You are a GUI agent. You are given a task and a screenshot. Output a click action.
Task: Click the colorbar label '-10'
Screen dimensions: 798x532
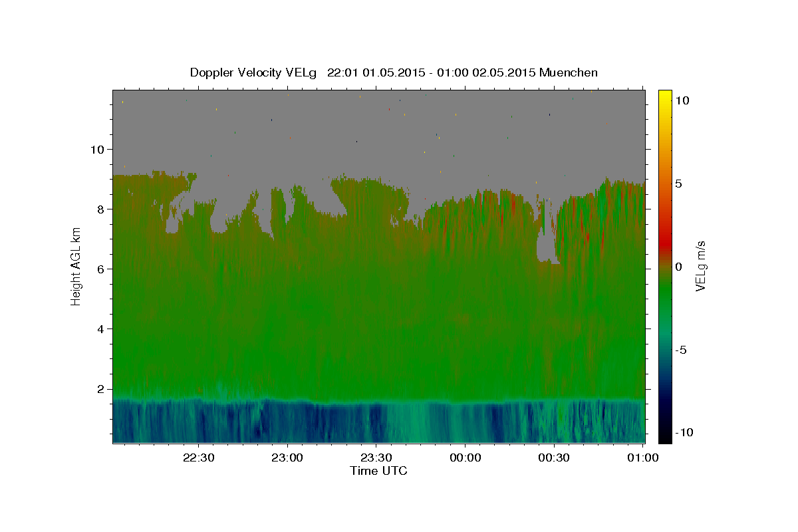(684, 433)
